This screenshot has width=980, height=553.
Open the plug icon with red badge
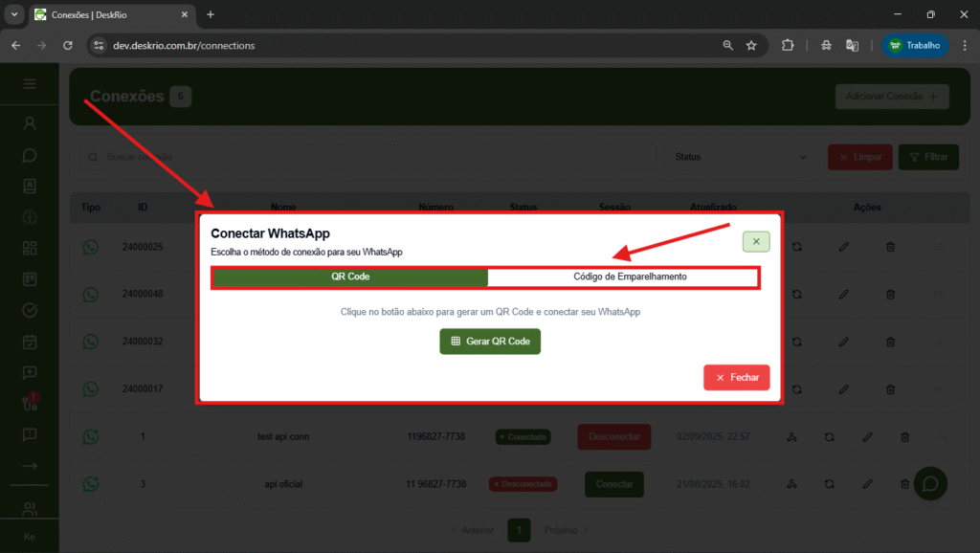point(30,403)
